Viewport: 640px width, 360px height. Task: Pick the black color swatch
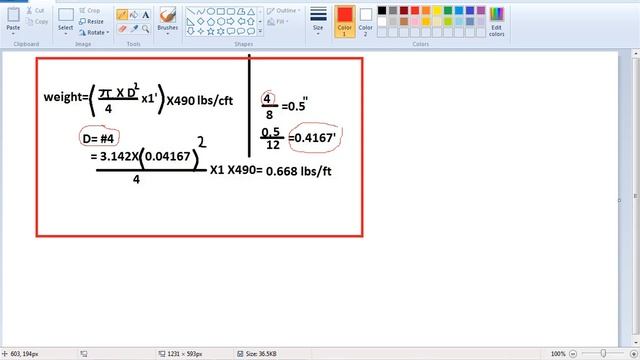(x=382, y=11)
